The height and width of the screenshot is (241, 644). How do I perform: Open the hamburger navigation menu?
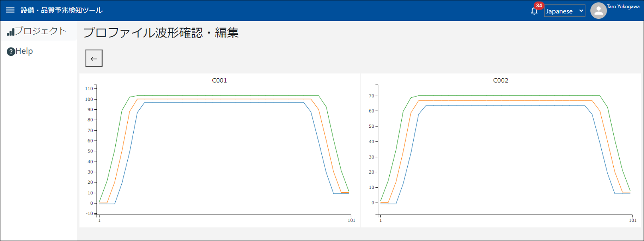[10, 10]
